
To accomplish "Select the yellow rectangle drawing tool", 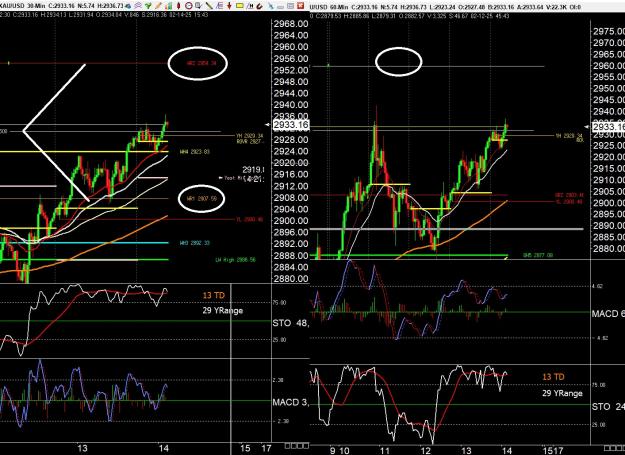I will [240, 6].
